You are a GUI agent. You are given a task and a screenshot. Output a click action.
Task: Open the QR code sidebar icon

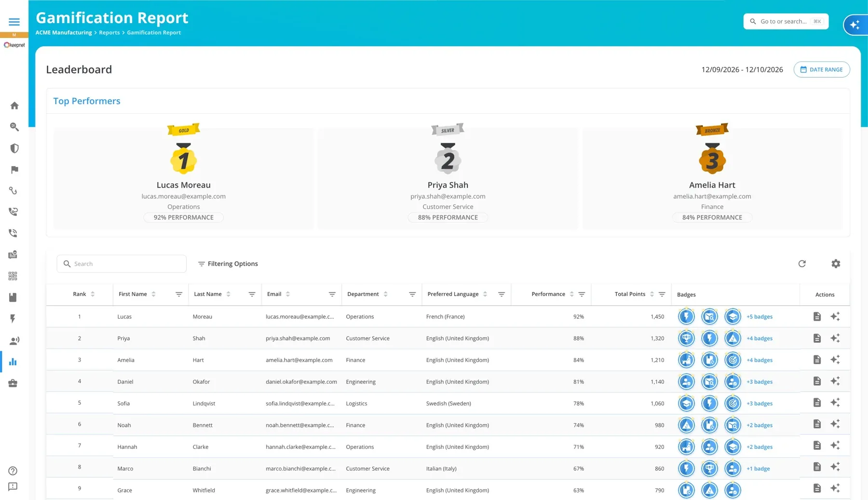click(x=13, y=276)
